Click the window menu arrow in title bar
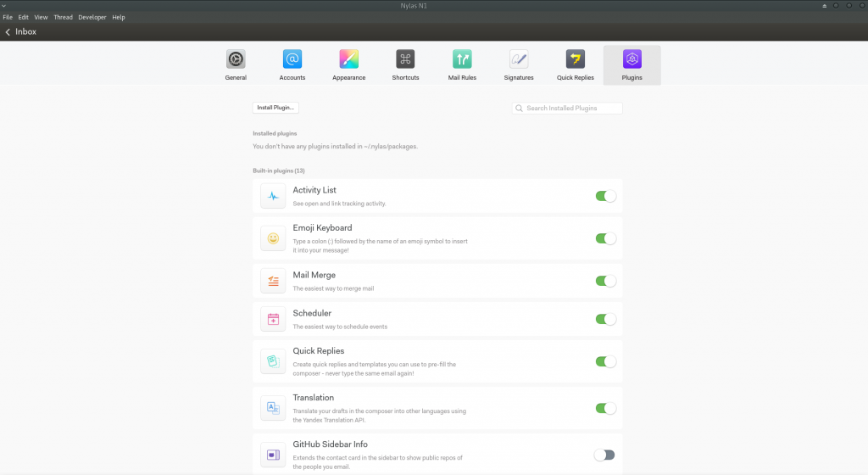Screen dimensions: 868x475 click(4, 6)
